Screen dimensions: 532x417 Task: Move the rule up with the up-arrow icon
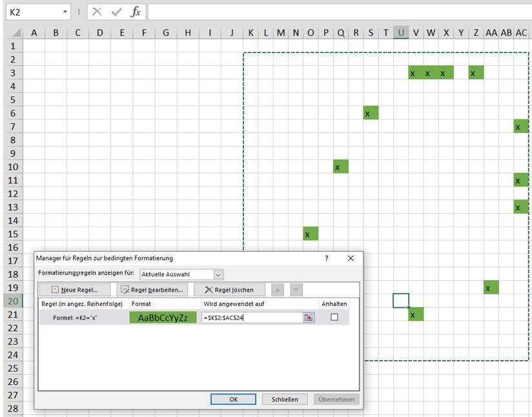[279, 289]
